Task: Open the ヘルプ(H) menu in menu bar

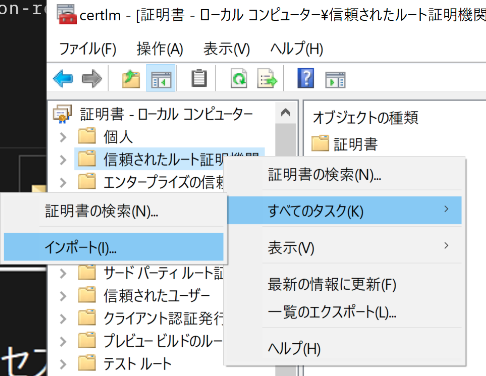Action: 297,49
